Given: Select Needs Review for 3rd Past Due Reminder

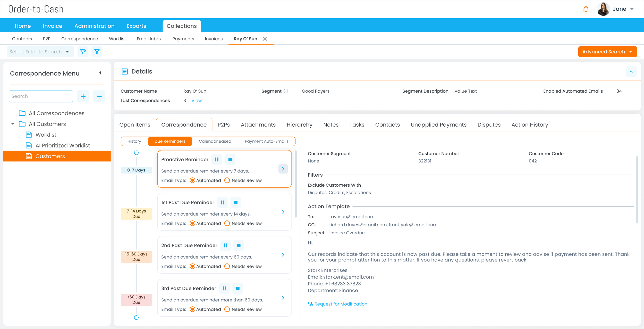Looking at the screenshot, I should (227, 309).
